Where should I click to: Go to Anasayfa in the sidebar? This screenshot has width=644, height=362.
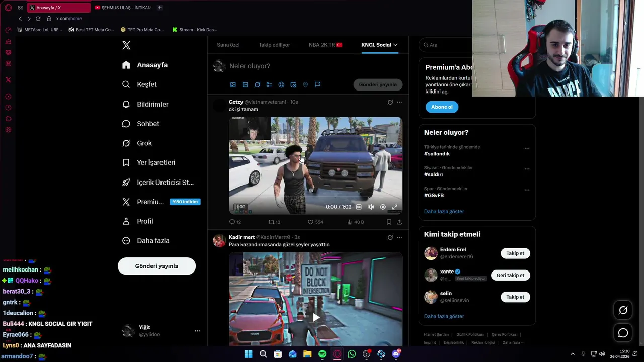(x=145, y=65)
